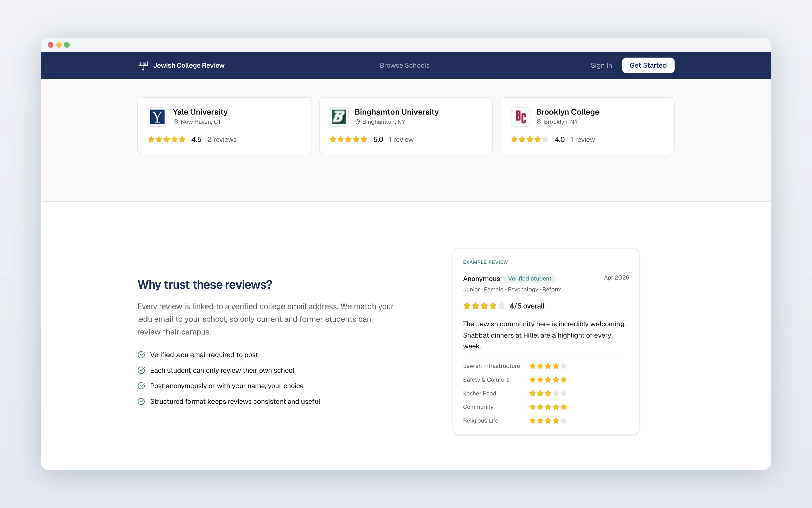The image size is (812, 508).
Task: Click check icon beside Verified .edu email
Action: tap(141, 355)
